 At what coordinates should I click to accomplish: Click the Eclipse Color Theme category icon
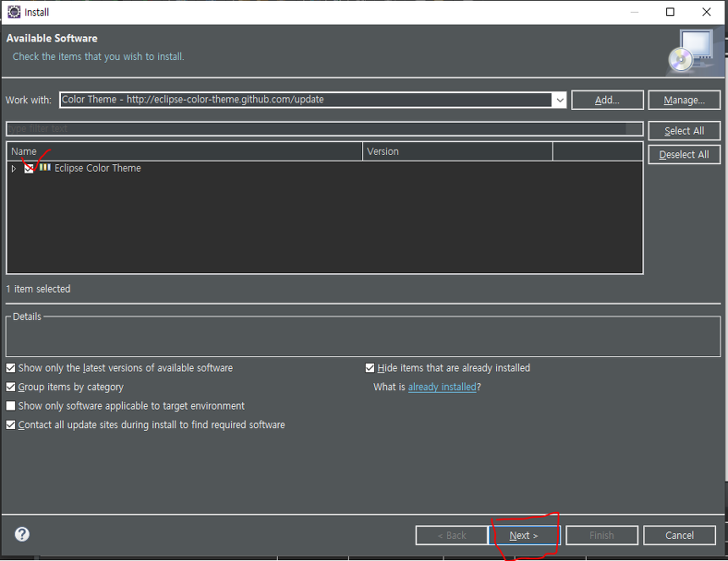coord(45,168)
